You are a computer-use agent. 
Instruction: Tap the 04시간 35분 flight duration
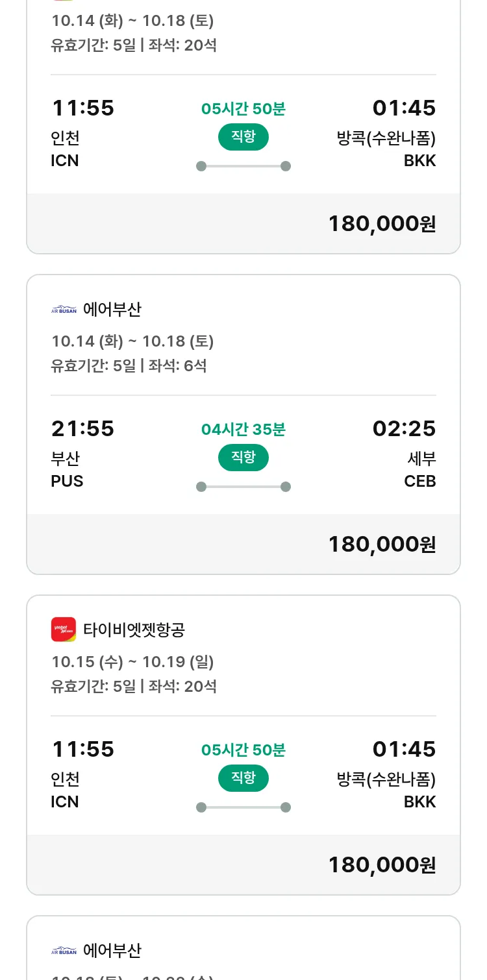point(243,429)
